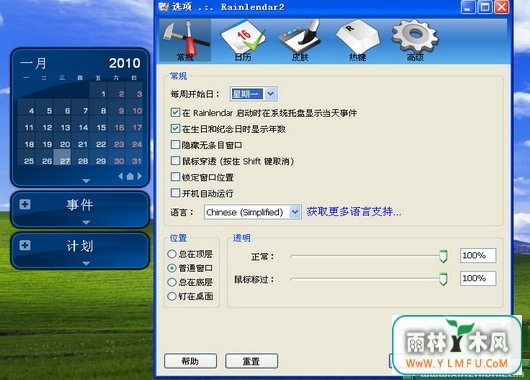Click 2010 year label in calendar
The width and height of the screenshot is (530, 380).
124,63
